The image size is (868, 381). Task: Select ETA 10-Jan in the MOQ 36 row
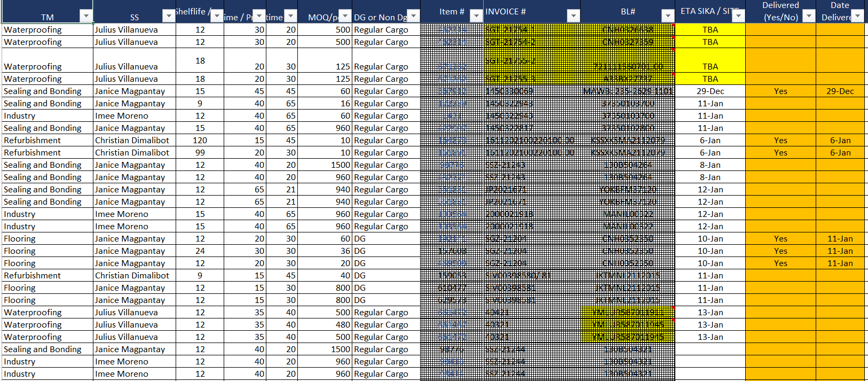click(710, 251)
